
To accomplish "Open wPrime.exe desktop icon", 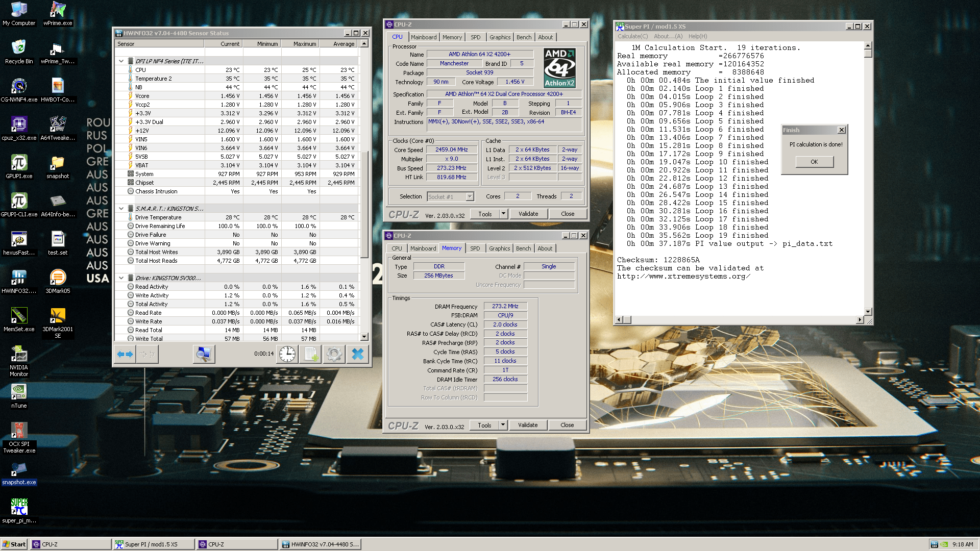I will tap(58, 14).
